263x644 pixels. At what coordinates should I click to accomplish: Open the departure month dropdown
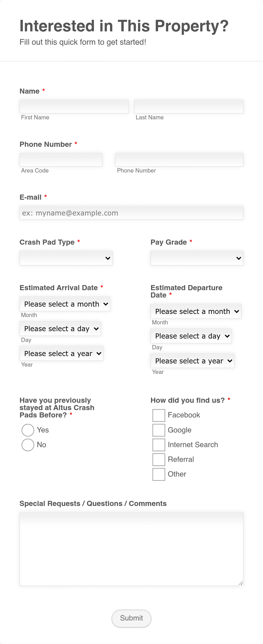[x=196, y=311]
